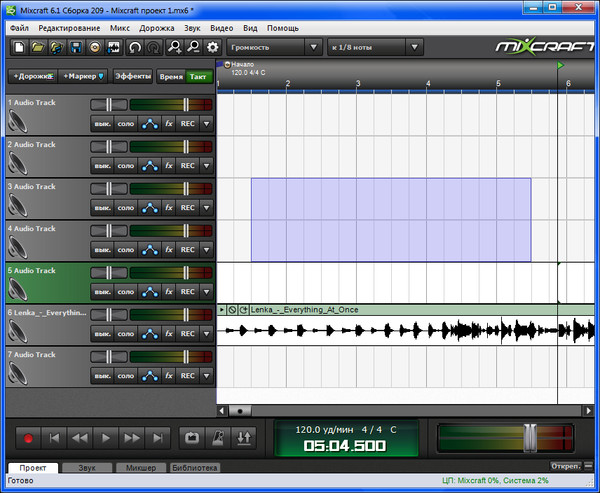
Task: Open settings with the gear icon
Action: tap(212, 47)
